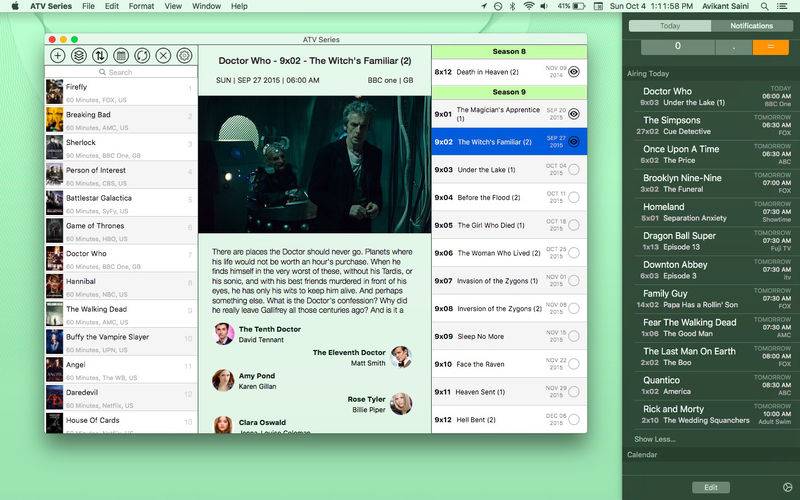
Task: Open the Help menu
Action: [239, 6]
